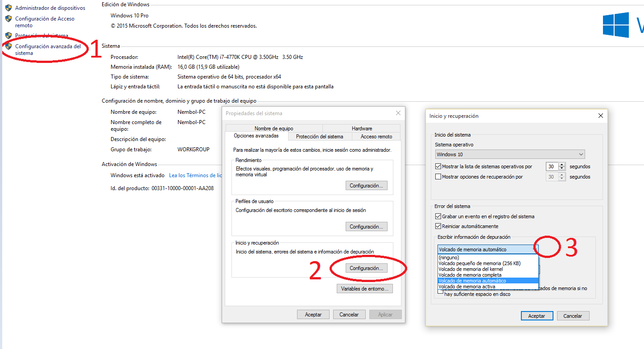Click the 30 seconds field for operating systems list
The width and height of the screenshot is (644, 349).
tap(552, 166)
